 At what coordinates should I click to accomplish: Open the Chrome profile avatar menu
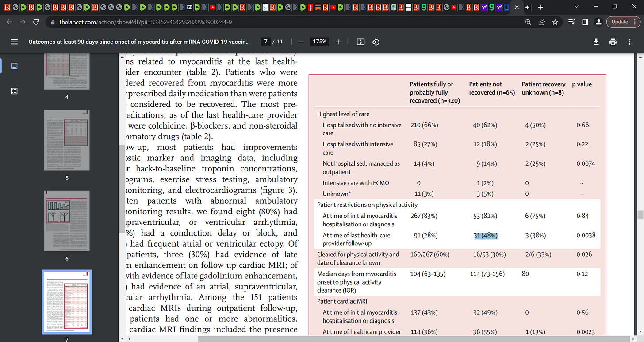click(598, 22)
